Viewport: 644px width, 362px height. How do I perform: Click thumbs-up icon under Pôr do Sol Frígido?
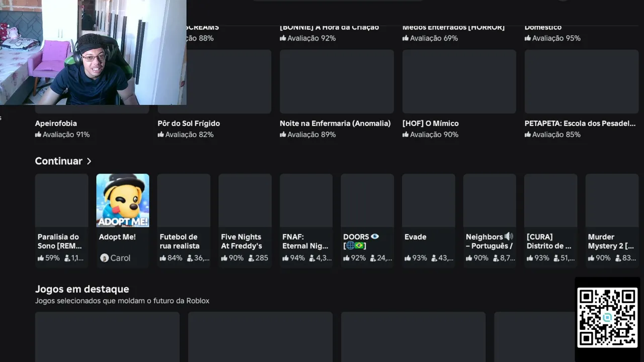tap(161, 135)
